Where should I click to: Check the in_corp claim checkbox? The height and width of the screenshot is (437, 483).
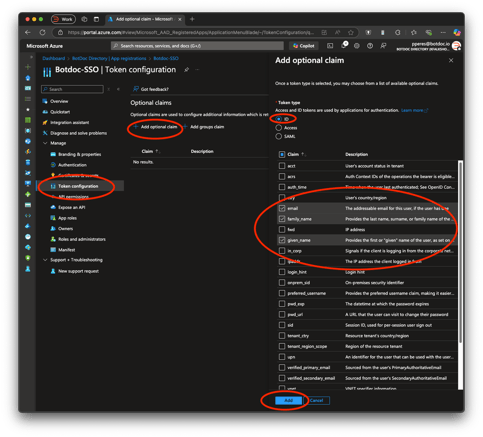click(x=282, y=251)
